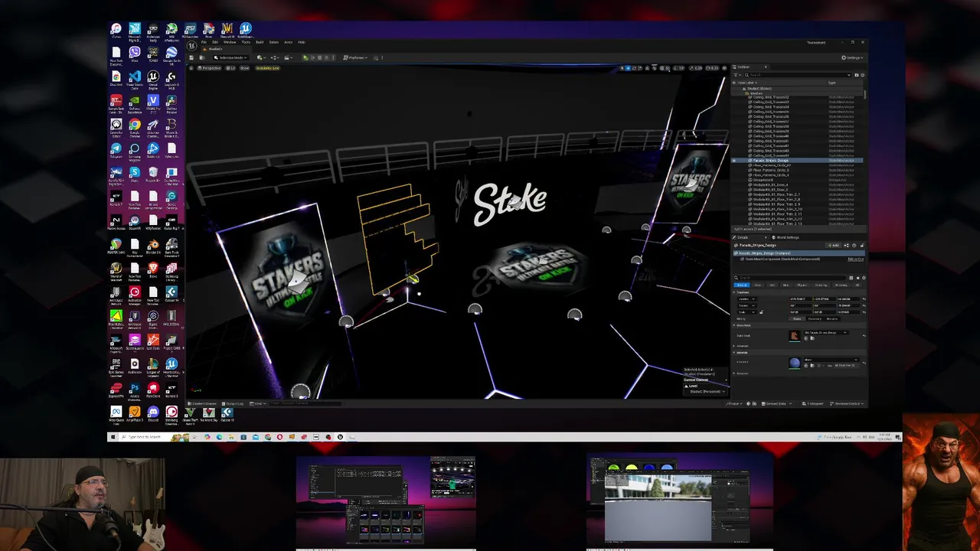
Task: Reset Location value with its arrow icon
Action: click(864, 299)
